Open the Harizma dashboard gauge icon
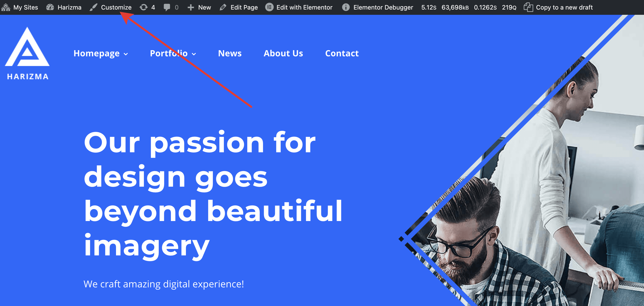Viewport: 644px width, 306px height. pos(50,7)
